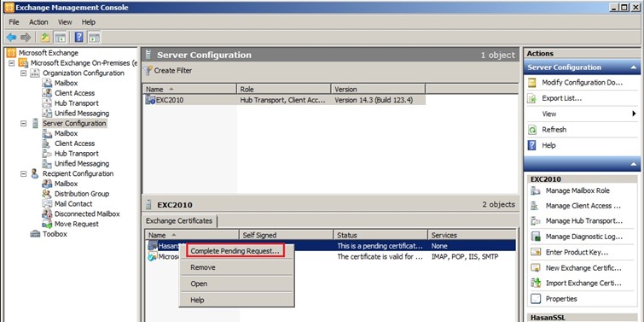Image resolution: width=644 pixels, height=322 pixels.
Task: Collapse the EXC2010 actions section chevron
Action: click(633, 164)
